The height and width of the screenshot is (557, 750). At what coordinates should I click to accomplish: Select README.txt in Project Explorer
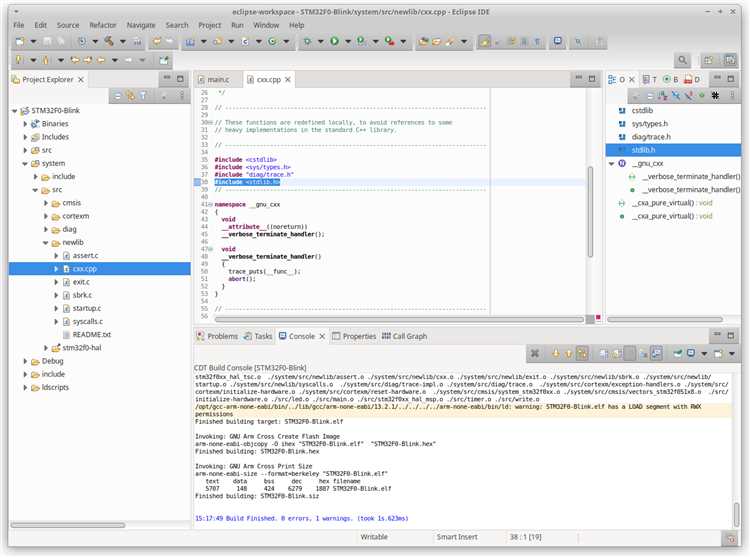(x=91, y=335)
